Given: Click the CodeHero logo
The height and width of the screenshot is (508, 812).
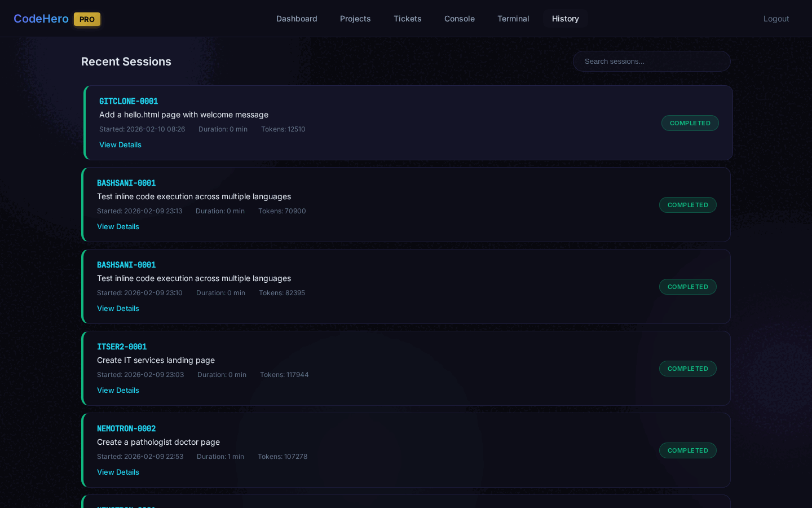Looking at the screenshot, I should click(41, 19).
